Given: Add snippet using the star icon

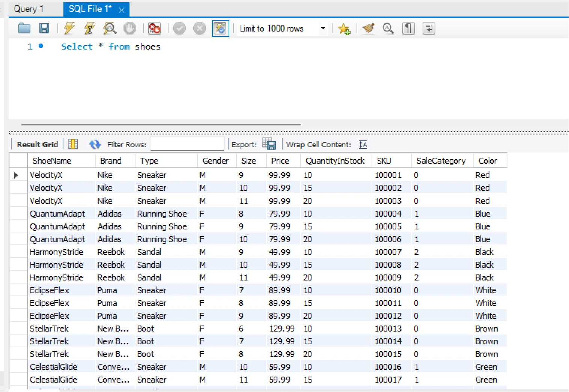Looking at the screenshot, I should coord(344,29).
